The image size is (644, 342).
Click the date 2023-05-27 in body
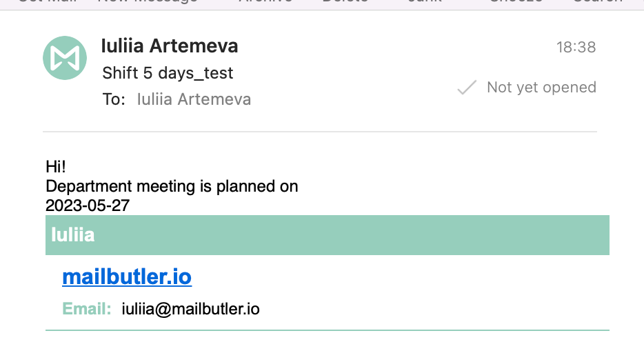(88, 205)
